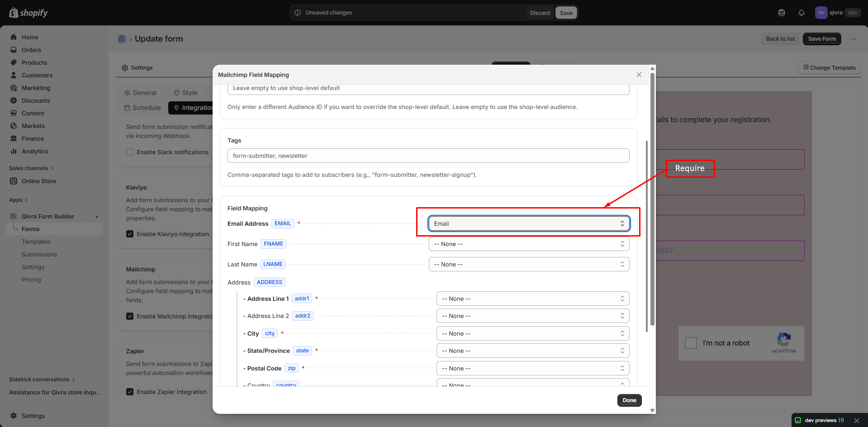This screenshot has height=427, width=868.
Task: Open Orders in sidebar
Action: point(31,50)
